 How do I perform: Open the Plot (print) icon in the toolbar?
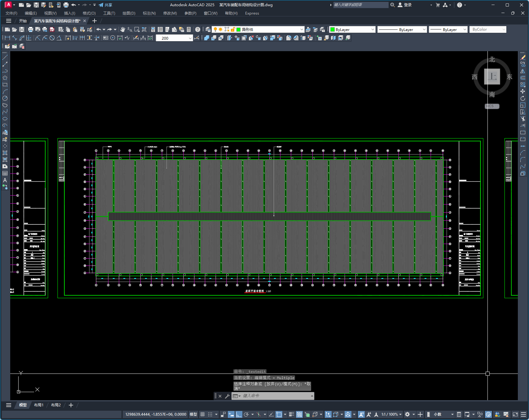point(30,29)
